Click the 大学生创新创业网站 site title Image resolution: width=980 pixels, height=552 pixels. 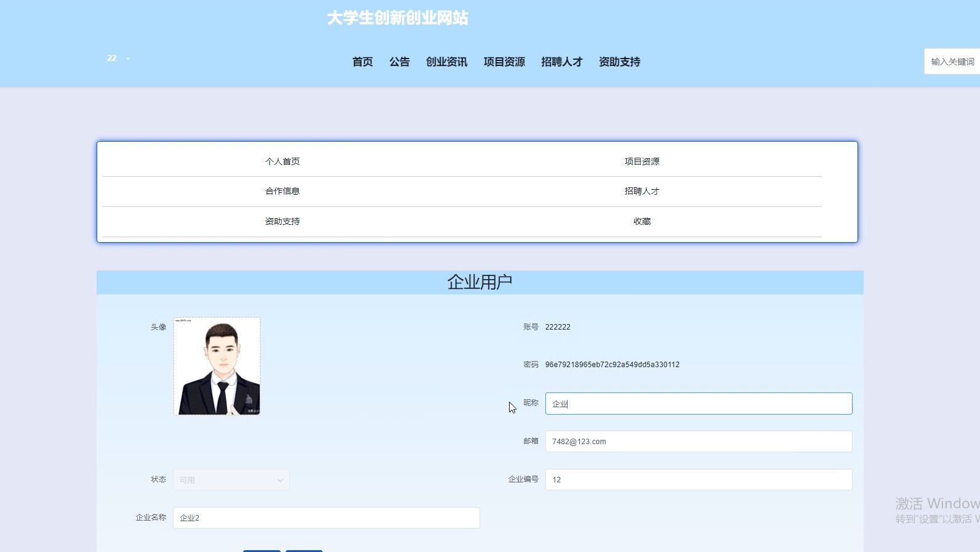click(398, 18)
